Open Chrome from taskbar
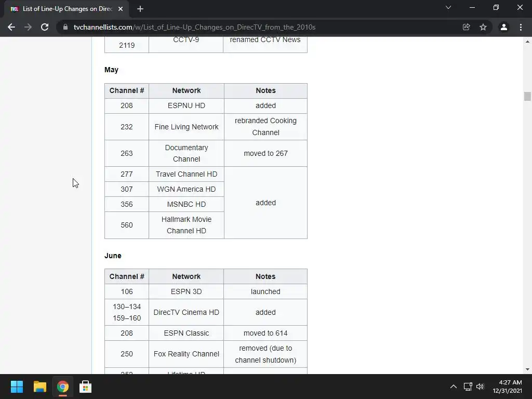 click(x=62, y=387)
